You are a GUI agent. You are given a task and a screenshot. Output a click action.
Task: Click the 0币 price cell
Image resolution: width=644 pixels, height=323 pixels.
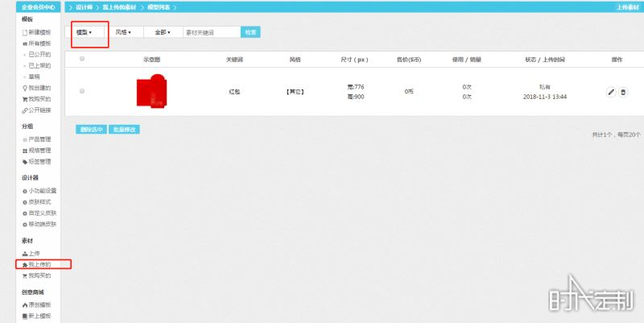pyautogui.click(x=409, y=92)
